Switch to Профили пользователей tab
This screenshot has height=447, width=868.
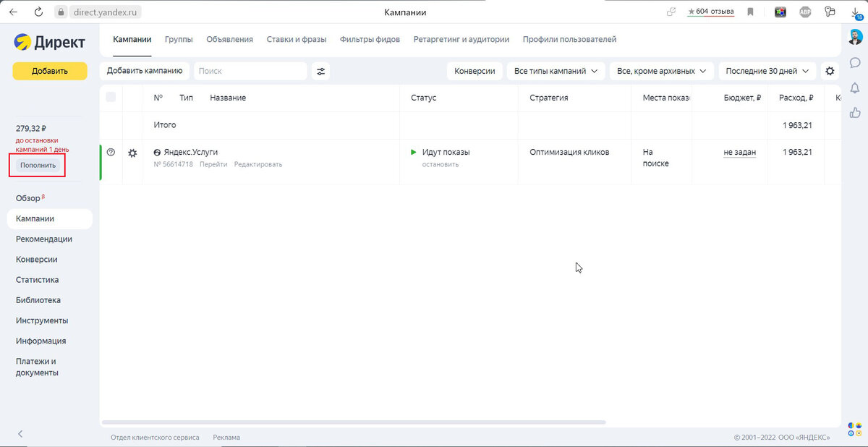coord(569,39)
